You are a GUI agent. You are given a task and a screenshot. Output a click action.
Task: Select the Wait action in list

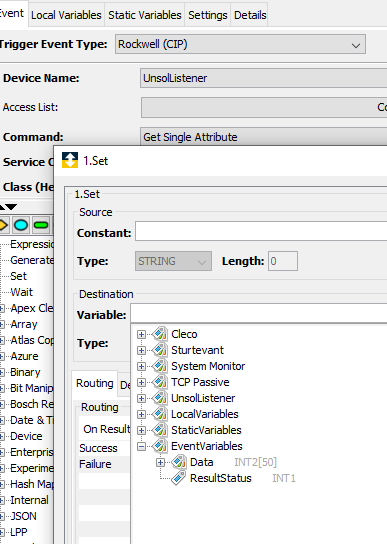click(22, 292)
